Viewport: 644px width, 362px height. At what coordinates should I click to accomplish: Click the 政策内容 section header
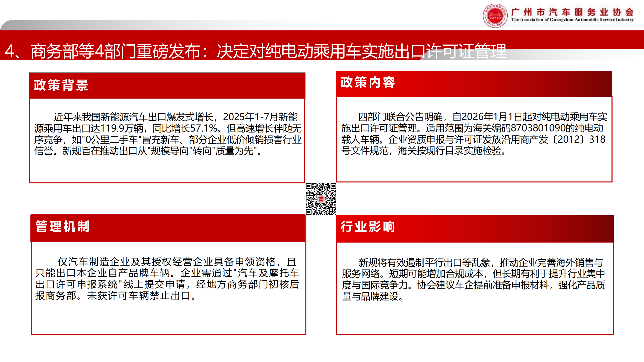point(368,83)
